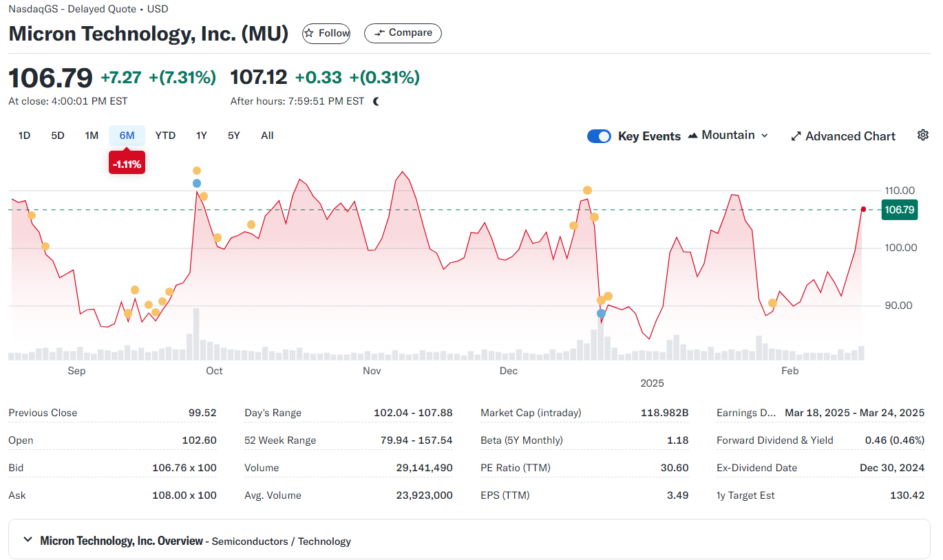This screenshot has height=560, width=943.
Task: Click the Ex-Dividend Date Dec 30, 2024
Action: pos(892,468)
